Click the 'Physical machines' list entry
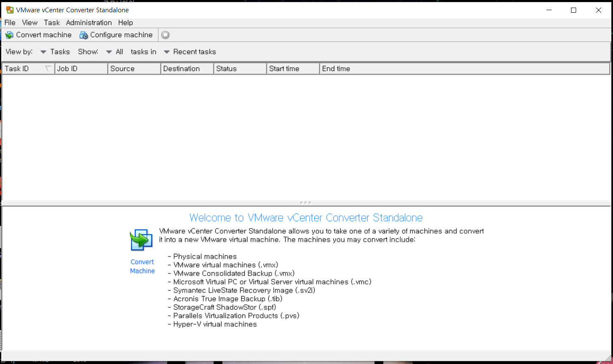The image size is (613, 364). (x=205, y=256)
